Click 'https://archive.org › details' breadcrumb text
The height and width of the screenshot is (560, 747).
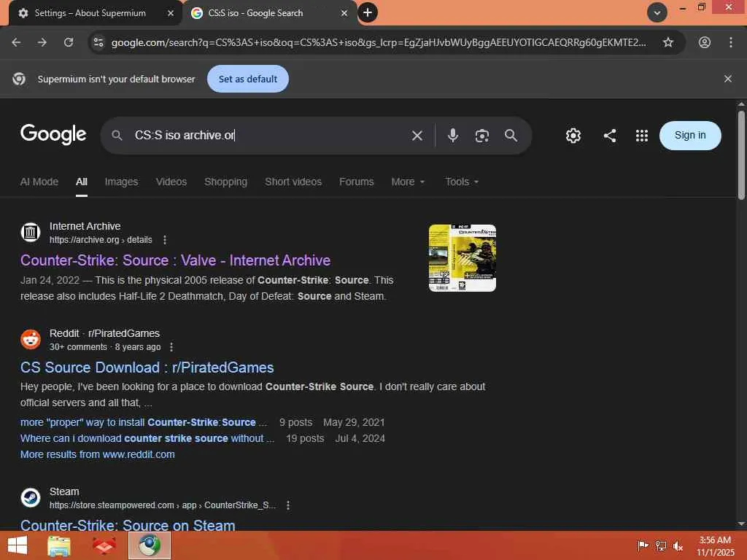pyautogui.click(x=101, y=240)
